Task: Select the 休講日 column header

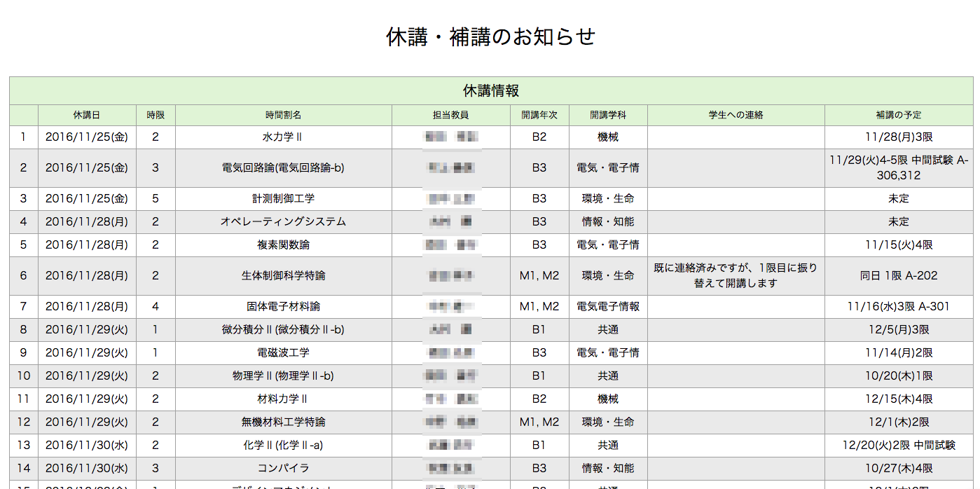Action: [x=87, y=115]
